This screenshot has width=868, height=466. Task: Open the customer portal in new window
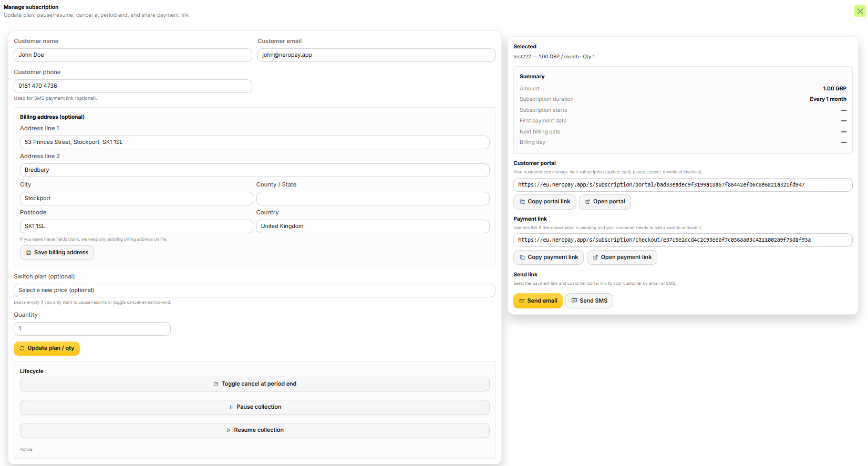[604, 202]
